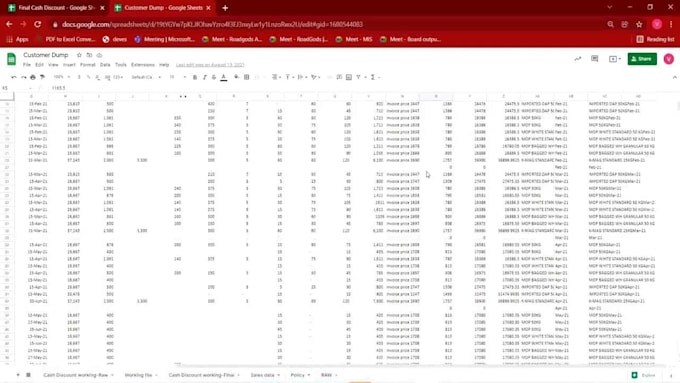The width and height of the screenshot is (680, 383).
Task: Add new sheet plus icon
Action: (x=18, y=375)
